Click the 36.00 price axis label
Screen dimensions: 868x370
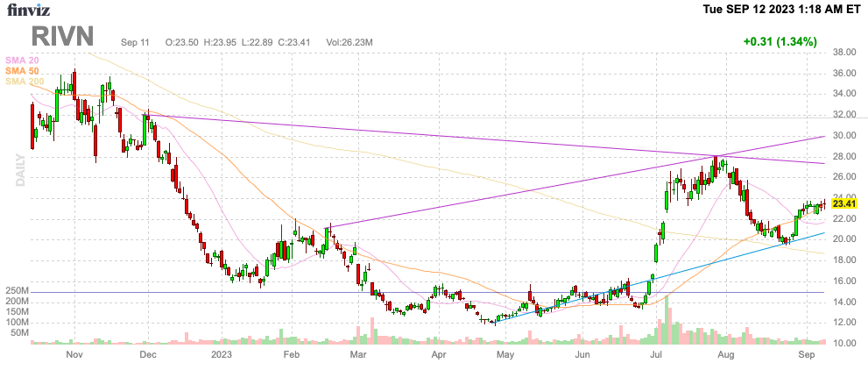coord(844,73)
